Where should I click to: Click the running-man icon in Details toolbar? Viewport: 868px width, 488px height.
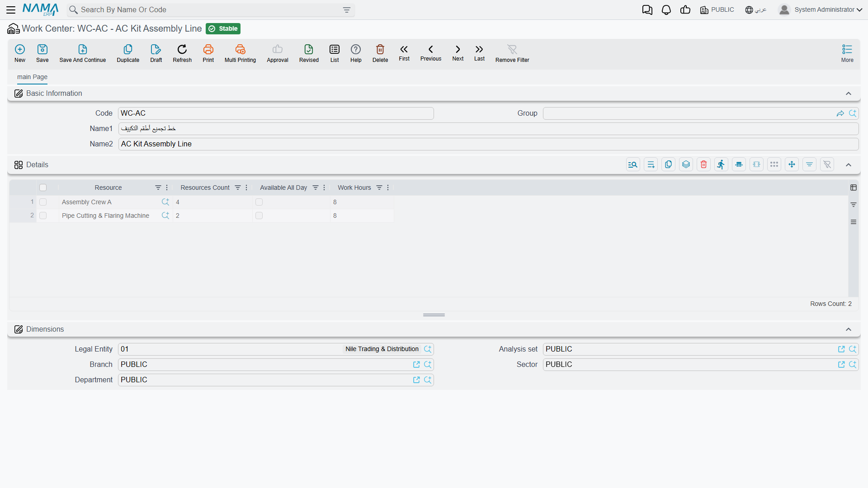(x=721, y=164)
